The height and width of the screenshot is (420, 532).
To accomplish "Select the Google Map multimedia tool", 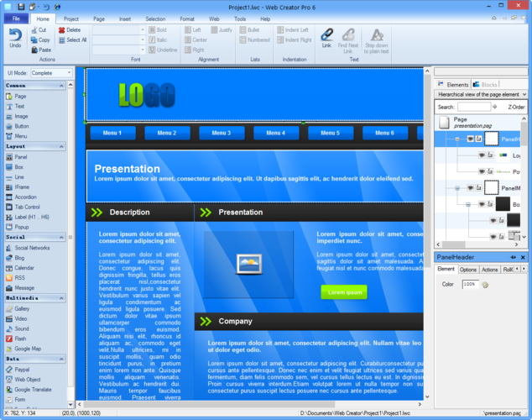I will point(23,349).
